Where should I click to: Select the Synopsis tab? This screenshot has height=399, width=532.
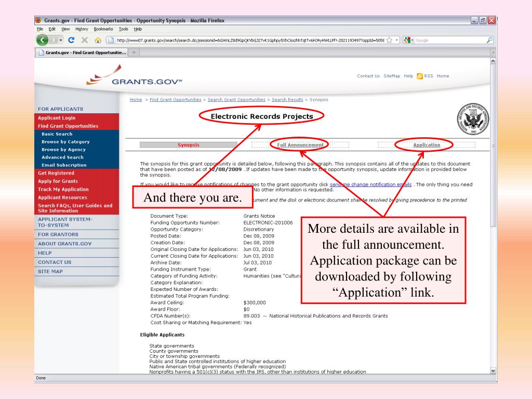point(188,145)
